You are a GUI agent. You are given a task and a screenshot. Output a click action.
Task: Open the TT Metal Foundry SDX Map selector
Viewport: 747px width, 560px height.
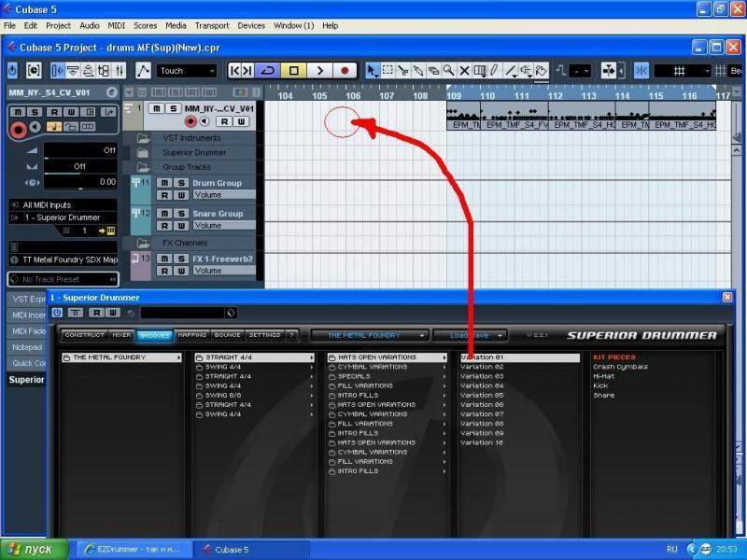63,260
